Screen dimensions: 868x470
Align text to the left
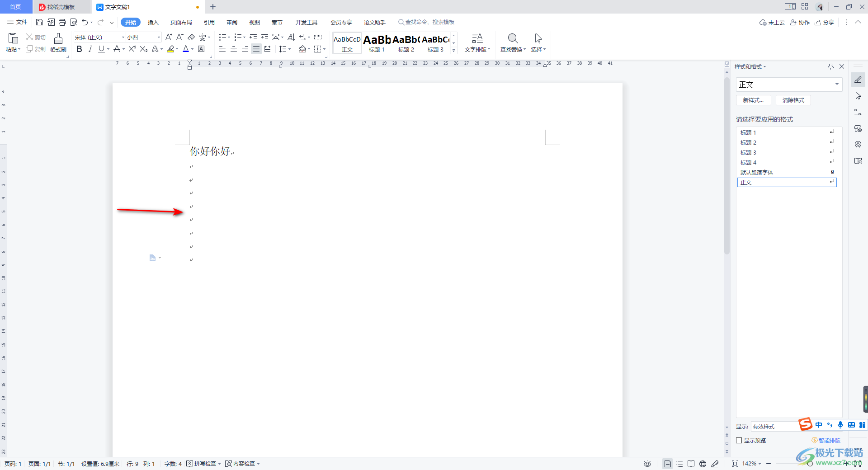coord(222,49)
